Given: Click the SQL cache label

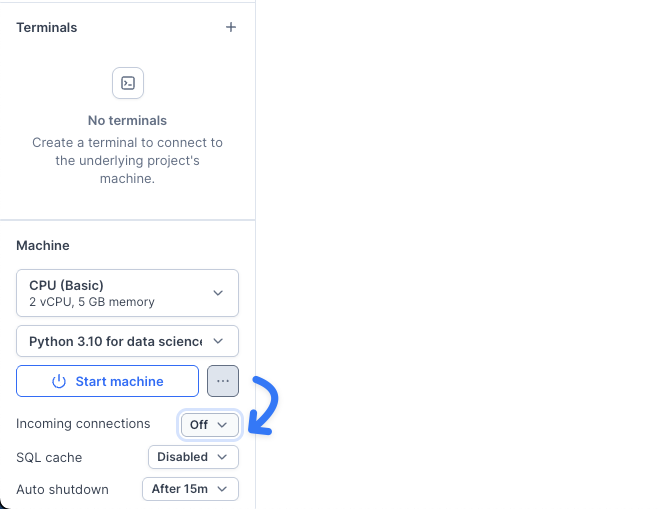Looking at the screenshot, I should [49, 457].
